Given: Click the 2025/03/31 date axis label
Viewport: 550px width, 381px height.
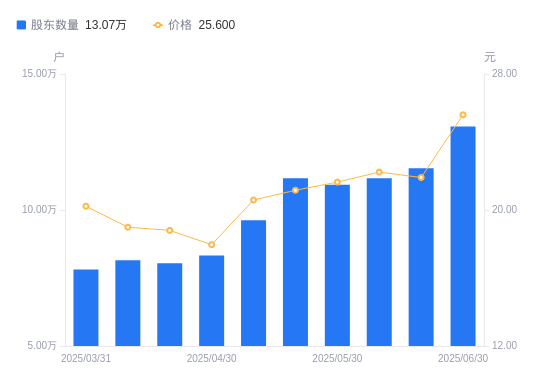Looking at the screenshot, I should 86,358.
